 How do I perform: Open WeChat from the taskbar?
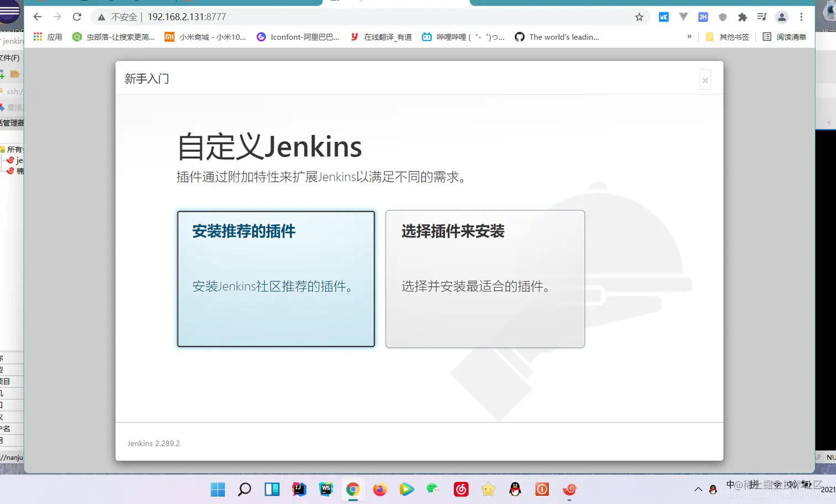(x=433, y=489)
